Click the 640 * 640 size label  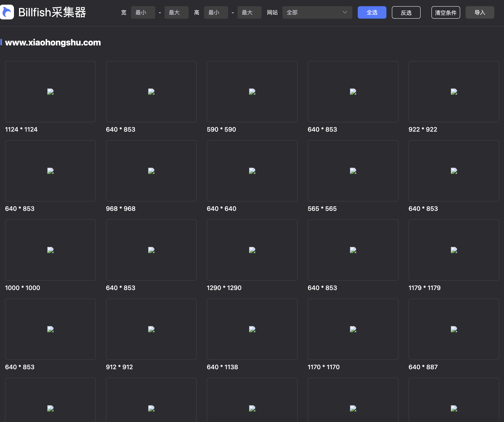(222, 209)
